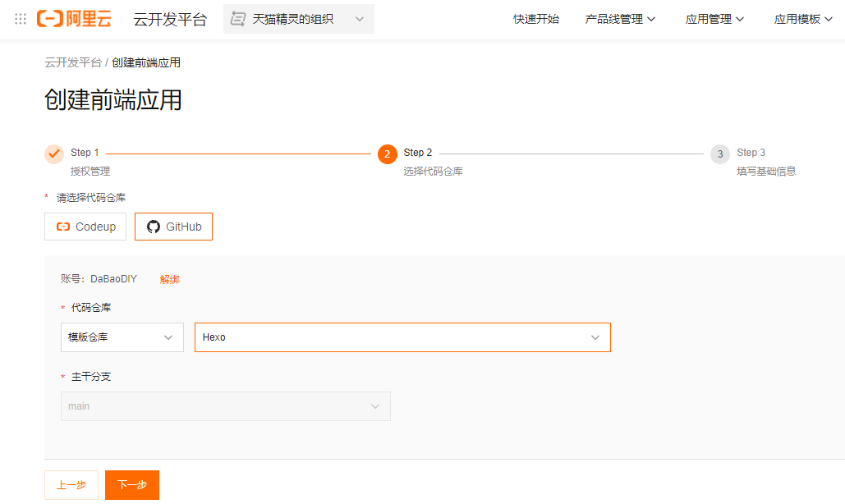This screenshot has width=845, height=504.
Task: Click the 创建前端应用 page heading
Action: [113, 100]
